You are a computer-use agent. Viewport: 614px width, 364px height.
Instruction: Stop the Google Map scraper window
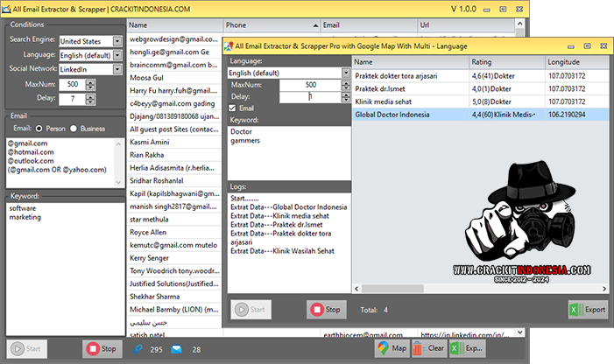327,310
